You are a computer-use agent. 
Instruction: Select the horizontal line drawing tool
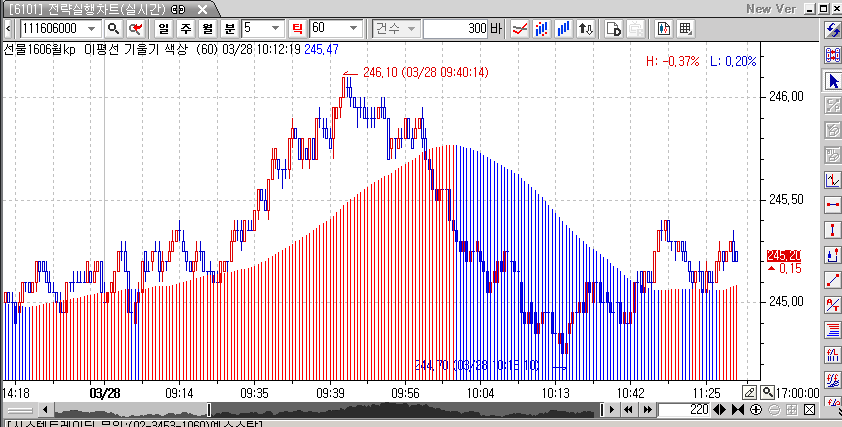832,205
